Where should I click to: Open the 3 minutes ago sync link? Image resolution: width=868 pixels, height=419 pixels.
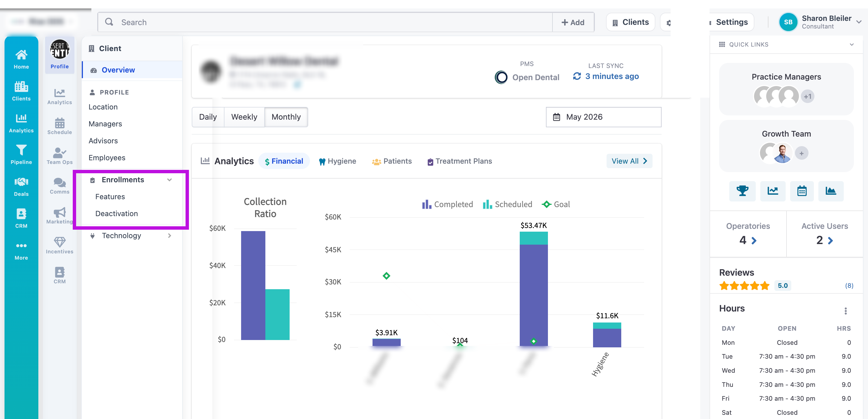pyautogui.click(x=612, y=76)
